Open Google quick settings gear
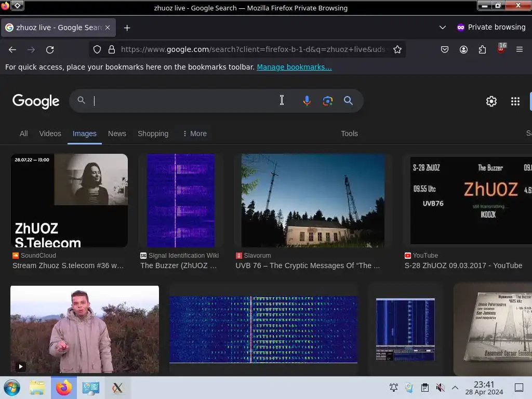This screenshot has height=399, width=532. (x=491, y=101)
